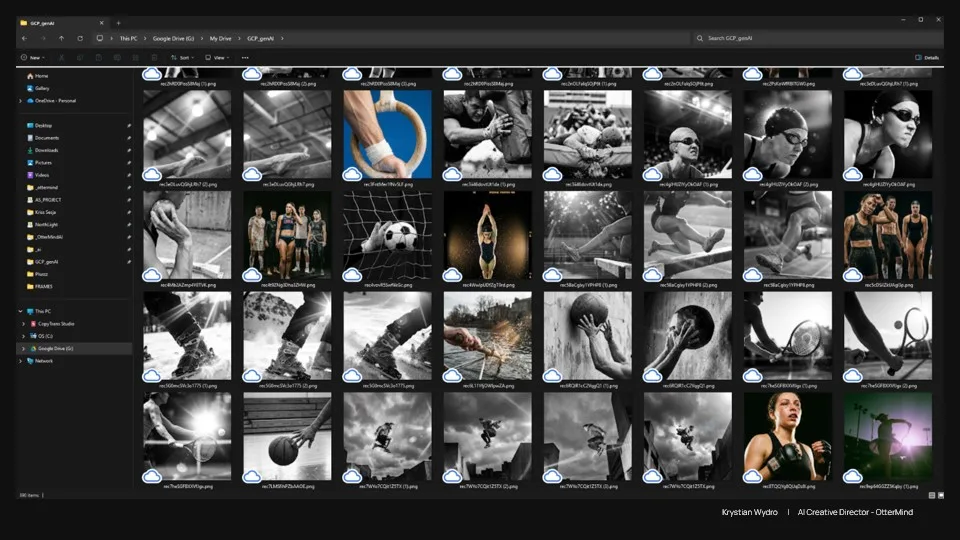
Task: Click the Cut toolbar icon
Action: pyautogui.click(x=61, y=58)
